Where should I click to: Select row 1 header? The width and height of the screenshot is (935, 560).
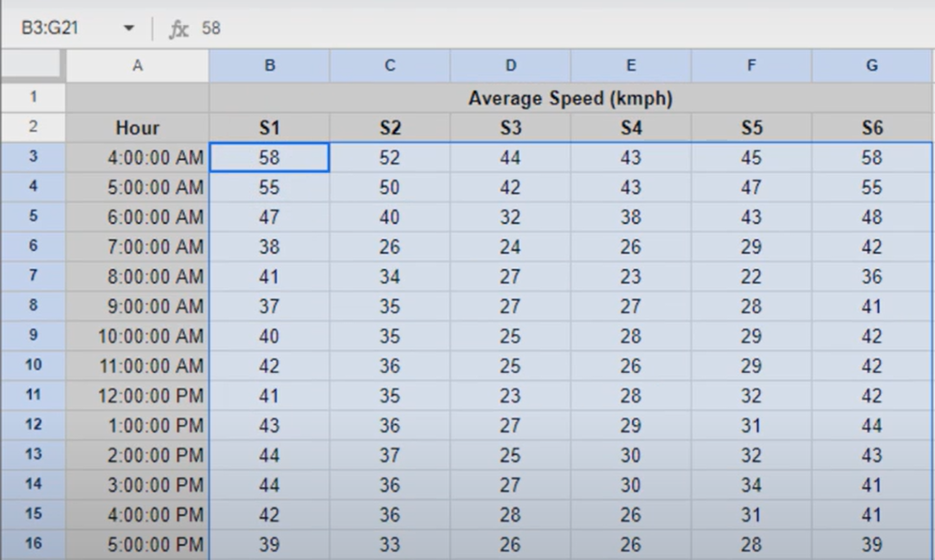[x=33, y=97]
